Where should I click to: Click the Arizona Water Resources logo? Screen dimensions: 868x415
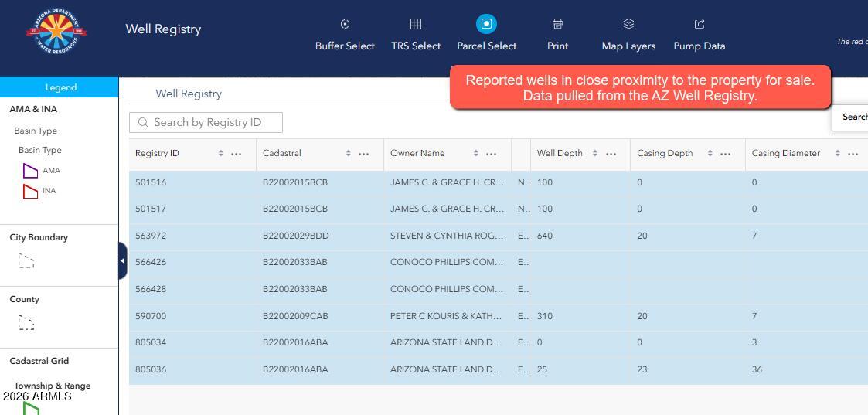tap(56, 32)
